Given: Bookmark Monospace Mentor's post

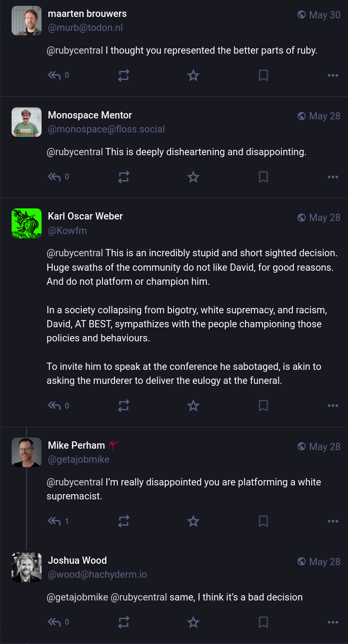Looking at the screenshot, I should [263, 177].
